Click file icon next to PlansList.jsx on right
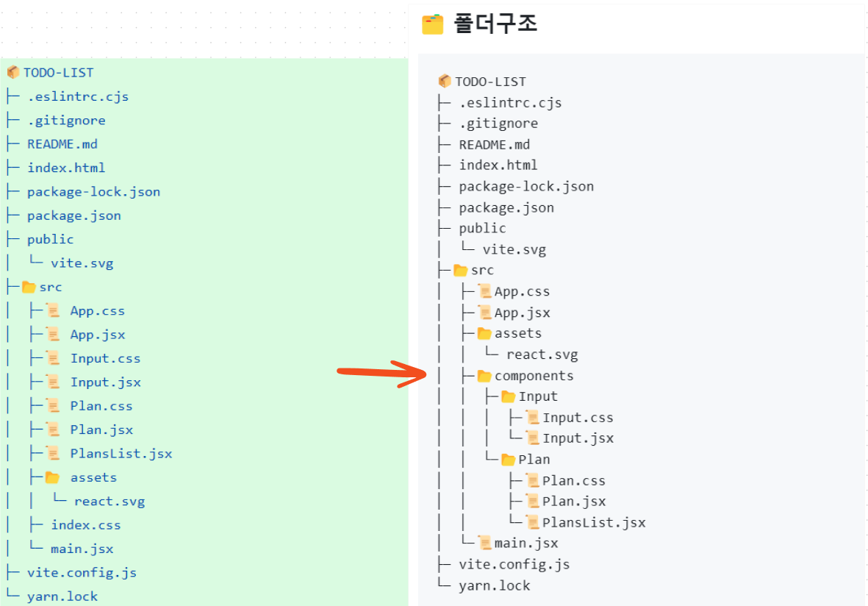The image size is (868, 606). [x=533, y=522]
